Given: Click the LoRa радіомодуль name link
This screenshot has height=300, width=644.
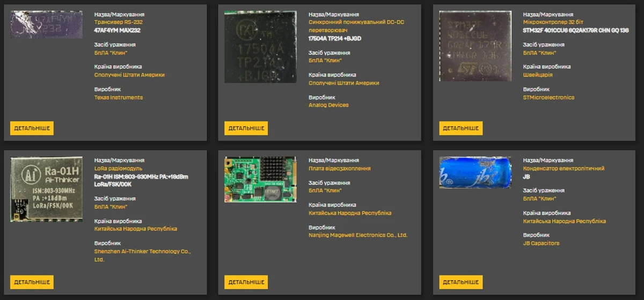Looking at the screenshot, I should (117, 169).
